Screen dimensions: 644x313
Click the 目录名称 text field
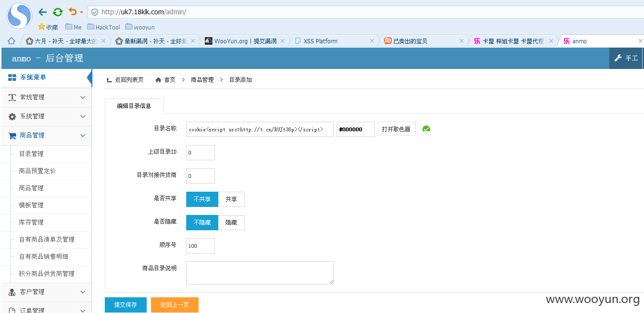tap(260, 129)
